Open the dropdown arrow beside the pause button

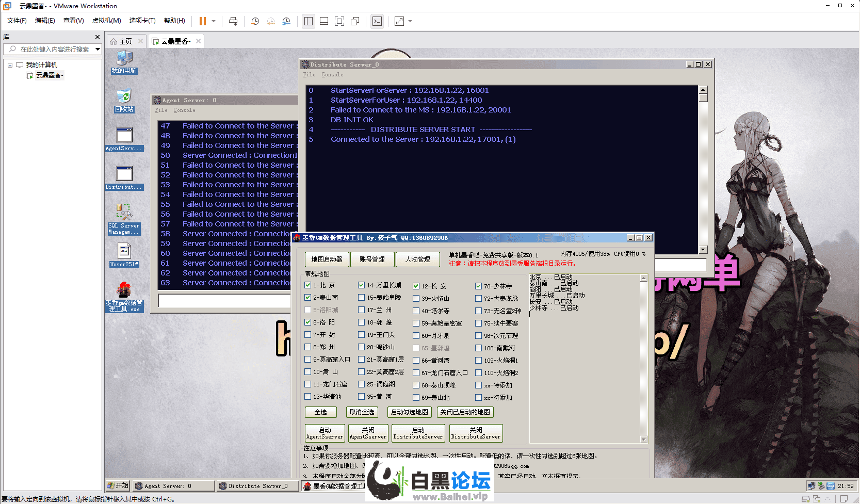[214, 21]
